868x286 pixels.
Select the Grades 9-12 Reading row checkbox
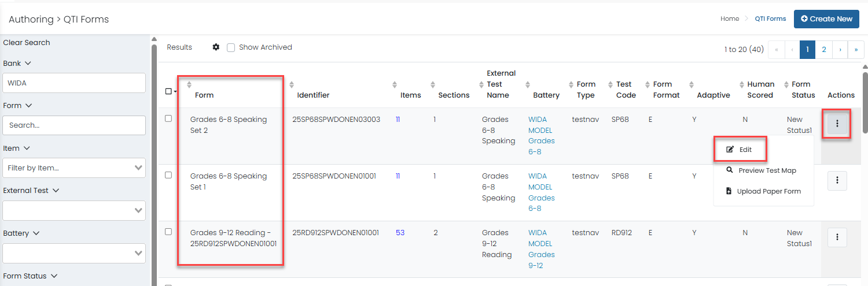[168, 232]
